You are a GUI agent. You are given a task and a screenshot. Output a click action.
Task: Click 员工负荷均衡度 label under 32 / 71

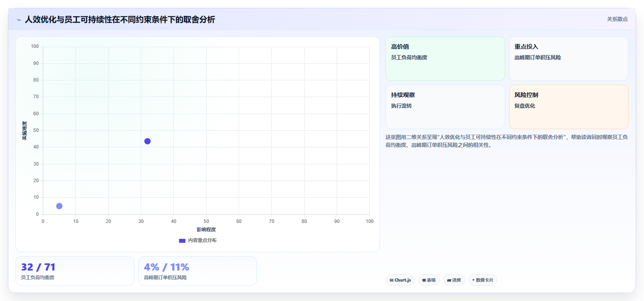tap(38, 278)
